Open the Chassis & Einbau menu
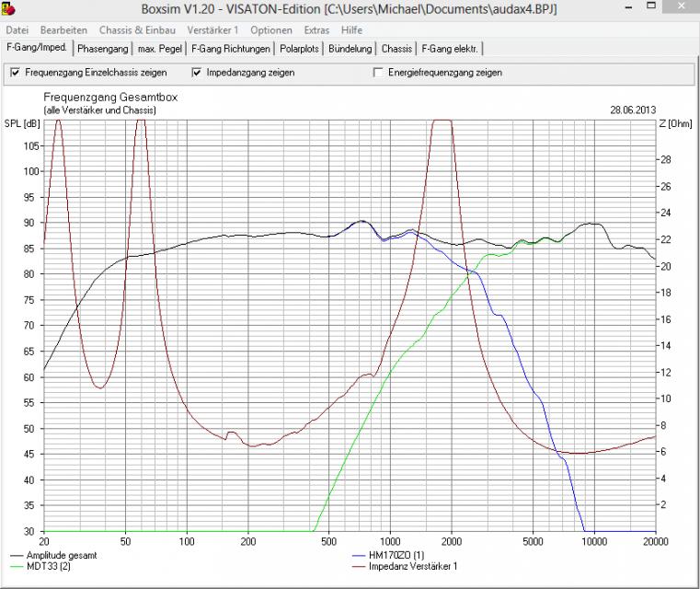Screen dimensions: 700x589 tap(138, 30)
